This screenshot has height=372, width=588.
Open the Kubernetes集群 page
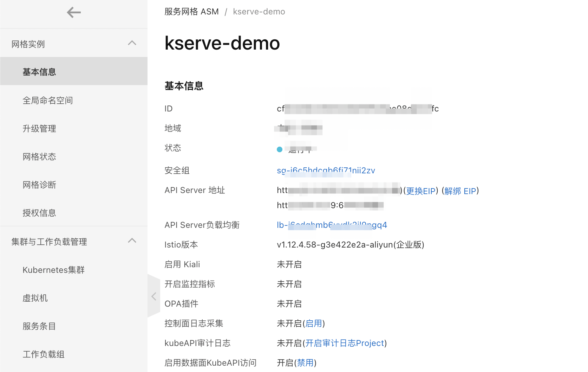[x=53, y=270]
